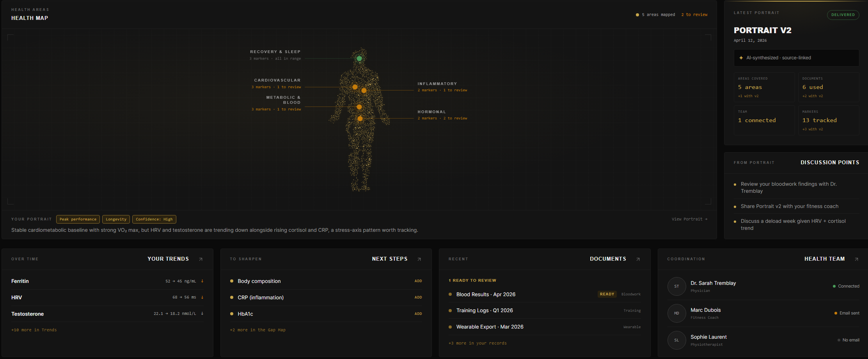Select the Testosterone trend row

pyautogui.click(x=107, y=314)
